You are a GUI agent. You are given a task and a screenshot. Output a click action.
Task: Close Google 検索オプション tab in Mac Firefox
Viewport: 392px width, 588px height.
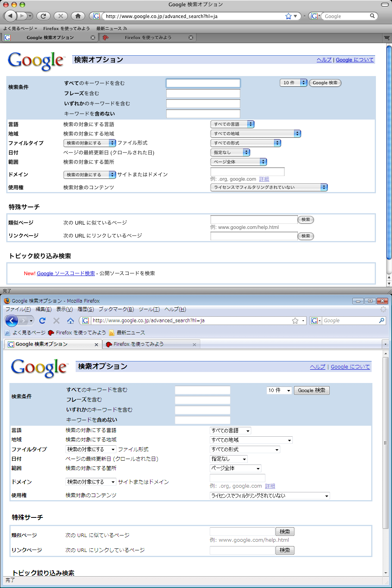click(x=93, y=38)
